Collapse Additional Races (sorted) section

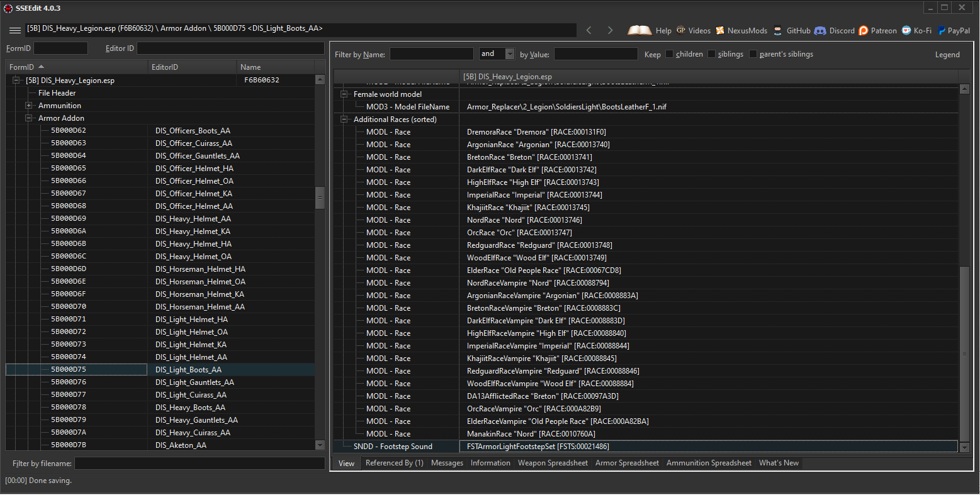pos(344,120)
